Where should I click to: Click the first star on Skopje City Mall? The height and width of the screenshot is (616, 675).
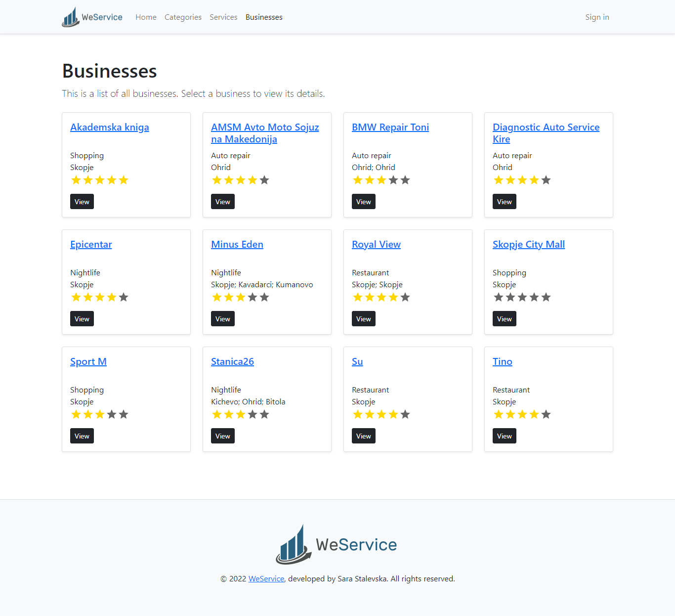click(499, 297)
